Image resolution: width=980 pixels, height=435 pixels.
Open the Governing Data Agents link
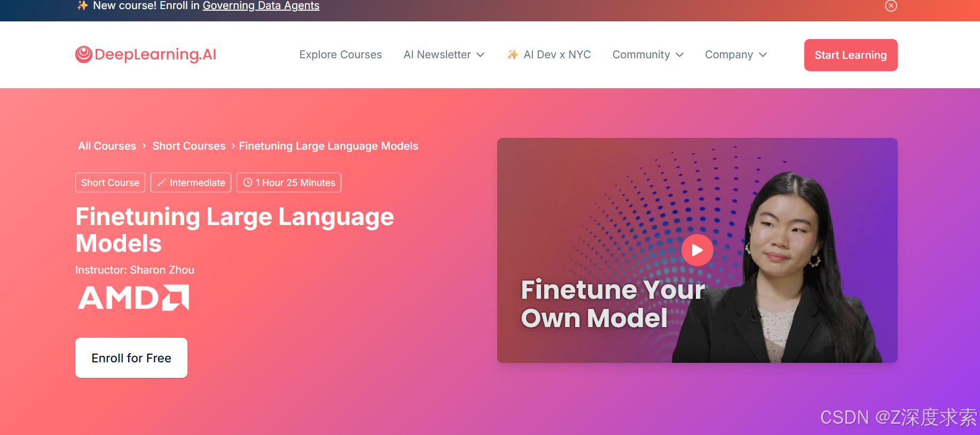tap(261, 6)
